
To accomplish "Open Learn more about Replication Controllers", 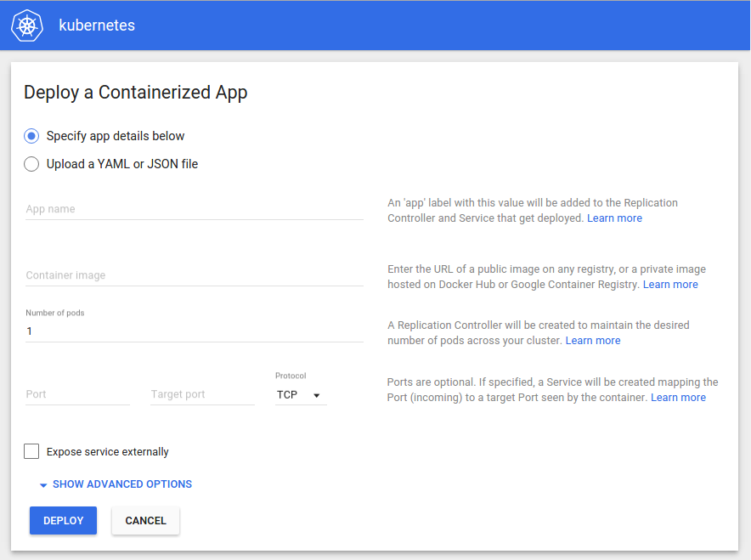I will coord(593,340).
